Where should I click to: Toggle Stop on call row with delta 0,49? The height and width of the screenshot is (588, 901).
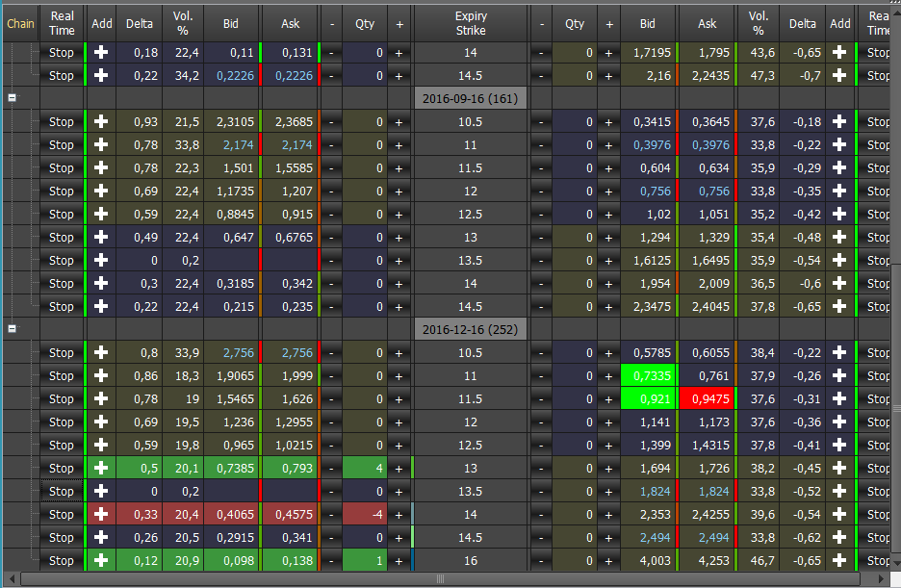(62, 237)
